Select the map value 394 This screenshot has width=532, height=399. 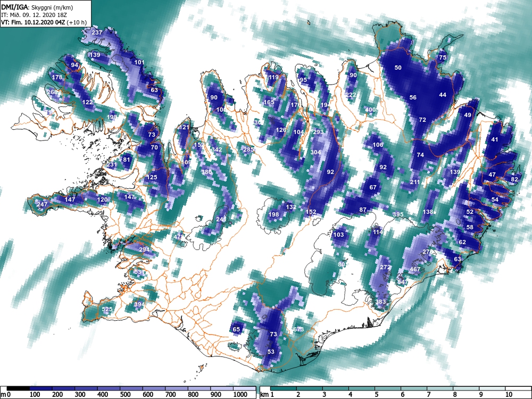(139, 304)
